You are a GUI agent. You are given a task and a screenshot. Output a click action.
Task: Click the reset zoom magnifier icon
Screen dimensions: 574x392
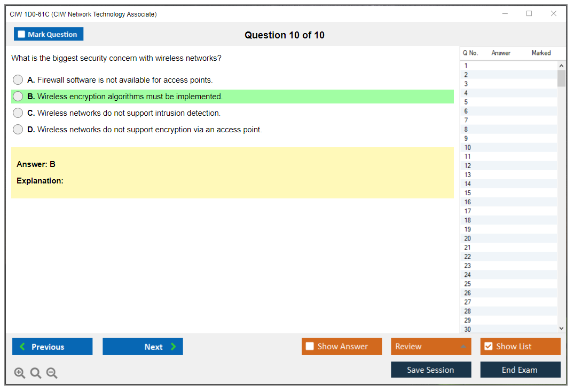click(36, 373)
